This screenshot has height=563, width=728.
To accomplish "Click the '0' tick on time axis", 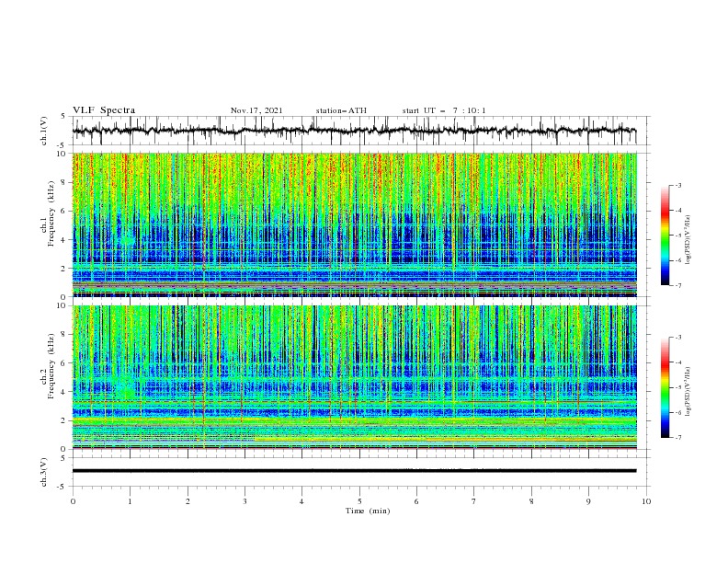I will [x=73, y=501].
